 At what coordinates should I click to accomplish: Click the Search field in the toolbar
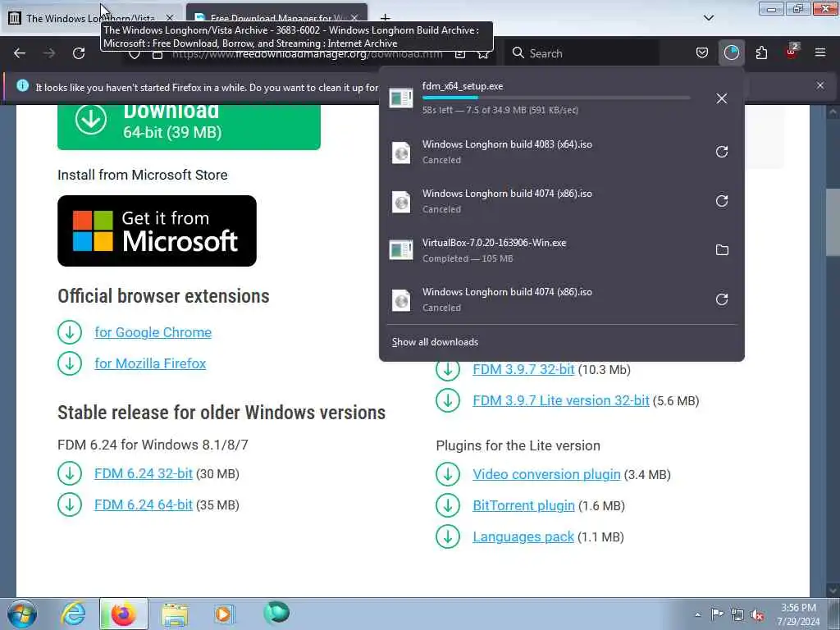pyautogui.click(x=583, y=53)
